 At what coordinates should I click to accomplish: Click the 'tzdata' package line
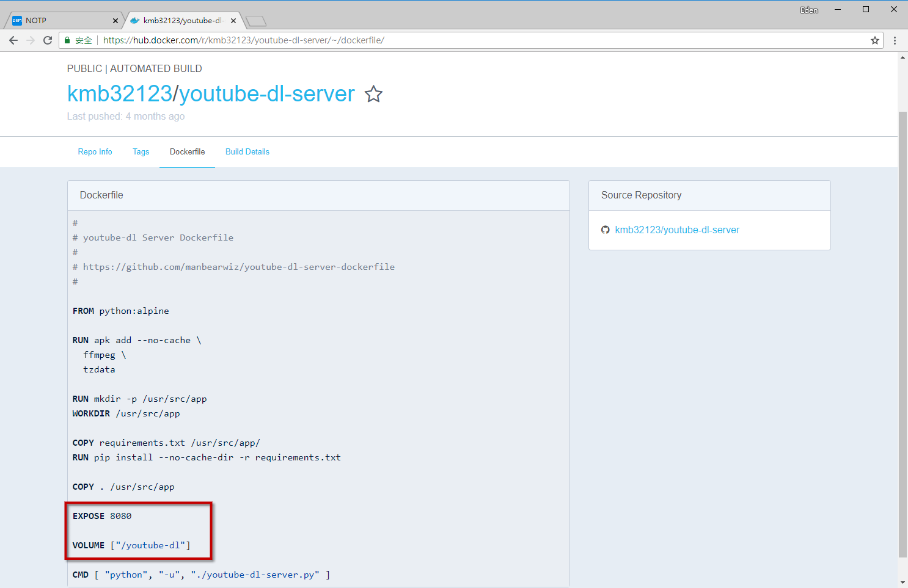click(x=99, y=369)
